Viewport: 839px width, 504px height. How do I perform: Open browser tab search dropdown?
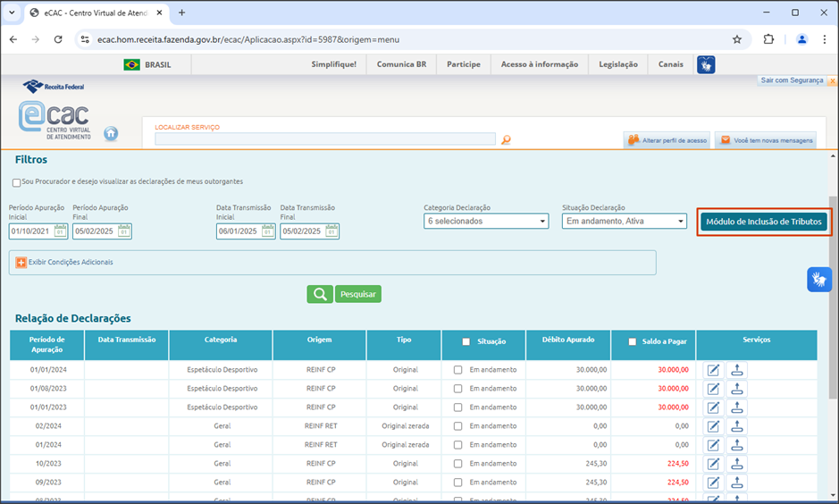[12, 13]
